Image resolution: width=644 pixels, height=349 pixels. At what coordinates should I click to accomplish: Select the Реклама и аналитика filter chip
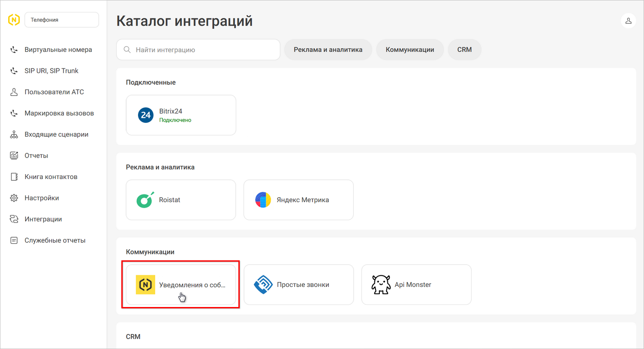click(x=328, y=49)
